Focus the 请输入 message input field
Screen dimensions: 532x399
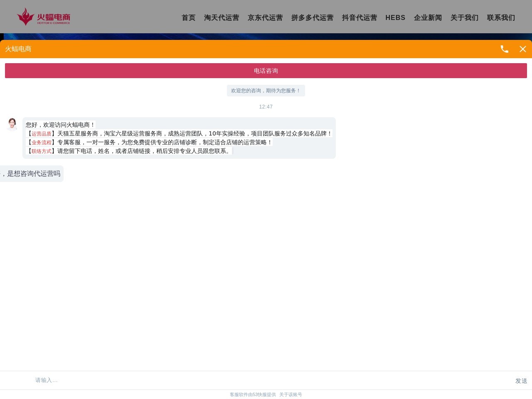coord(266,380)
